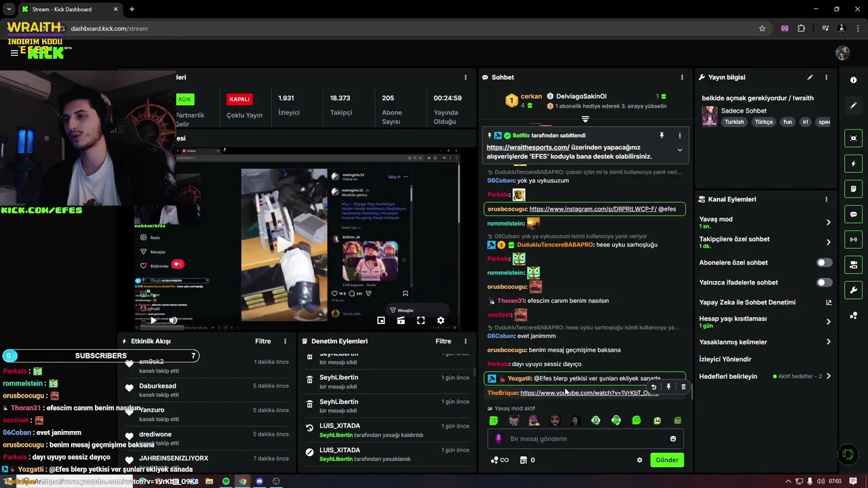Toggle the KAPALI Çoklu Yayın button
Image resolution: width=868 pixels, height=488 pixels.
239,99
